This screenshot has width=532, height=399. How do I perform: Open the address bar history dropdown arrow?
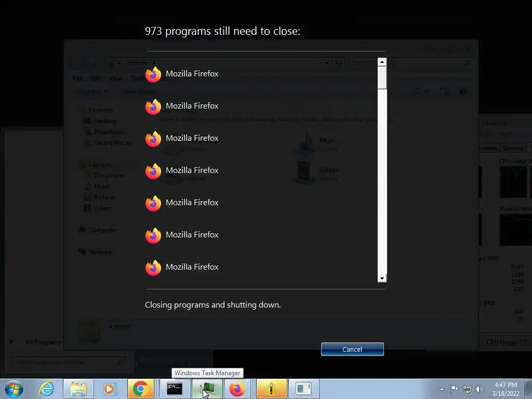pos(326,63)
